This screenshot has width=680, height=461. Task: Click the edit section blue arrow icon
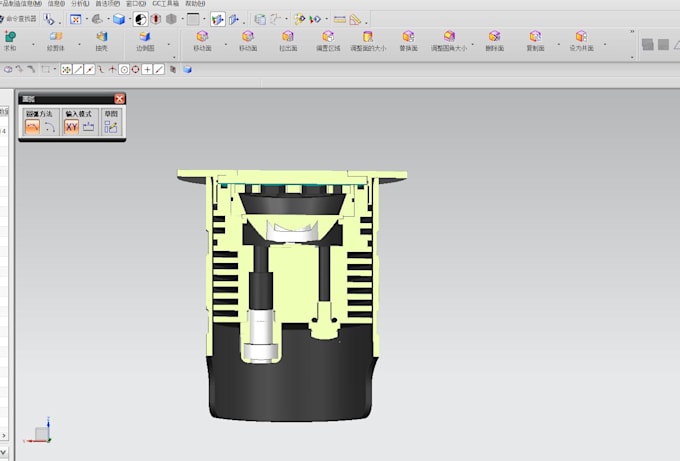[234, 19]
